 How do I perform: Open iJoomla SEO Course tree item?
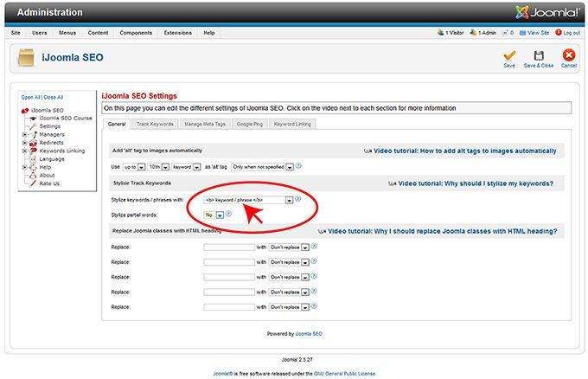(66, 118)
